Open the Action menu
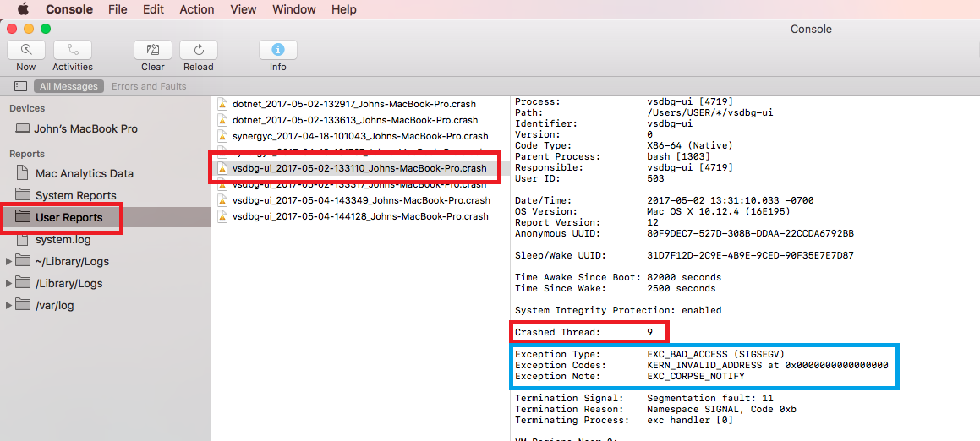This screenshot has height=441, width=980. click(x=197, y=9)
